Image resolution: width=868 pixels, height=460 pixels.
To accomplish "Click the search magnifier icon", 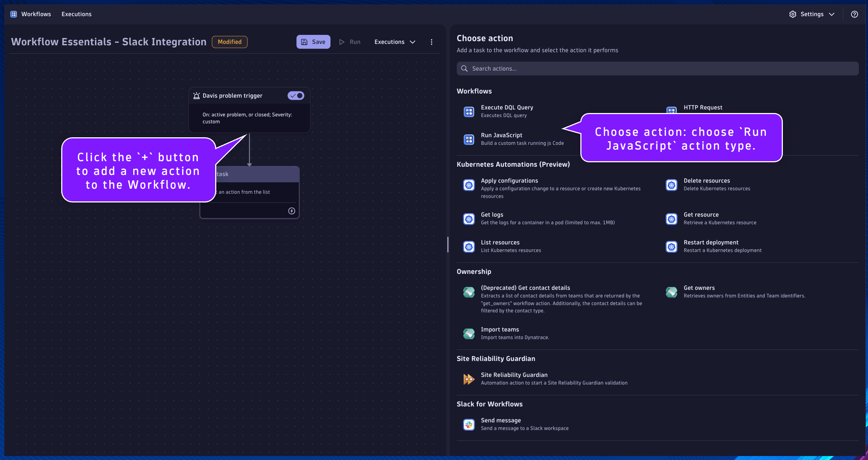I will [x=464, y=68].
